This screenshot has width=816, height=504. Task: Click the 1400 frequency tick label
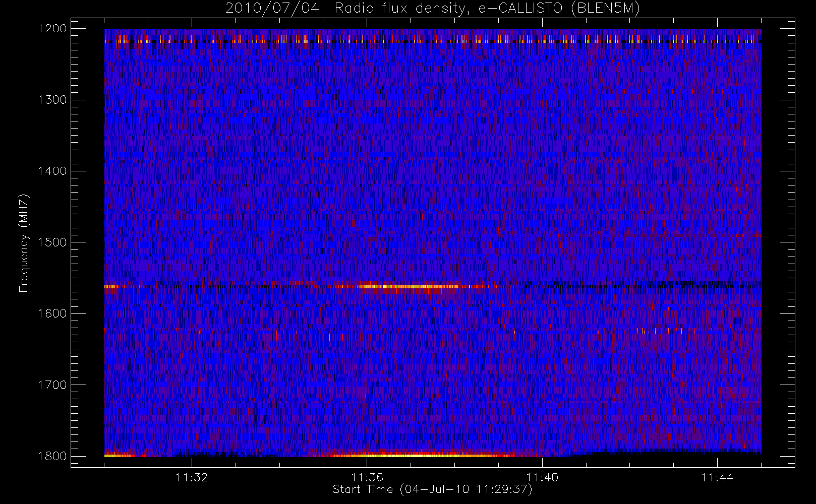pos(52,171)
